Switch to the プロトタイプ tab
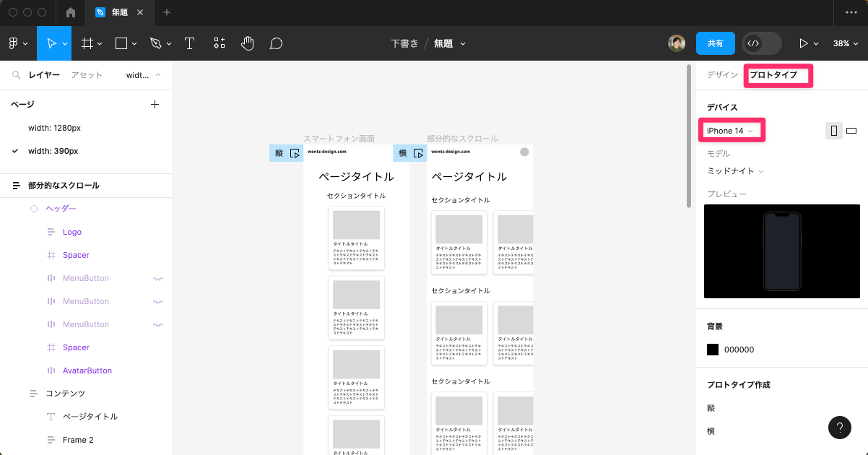This screenshot has height=455, width=868. (x=773, y=75)
